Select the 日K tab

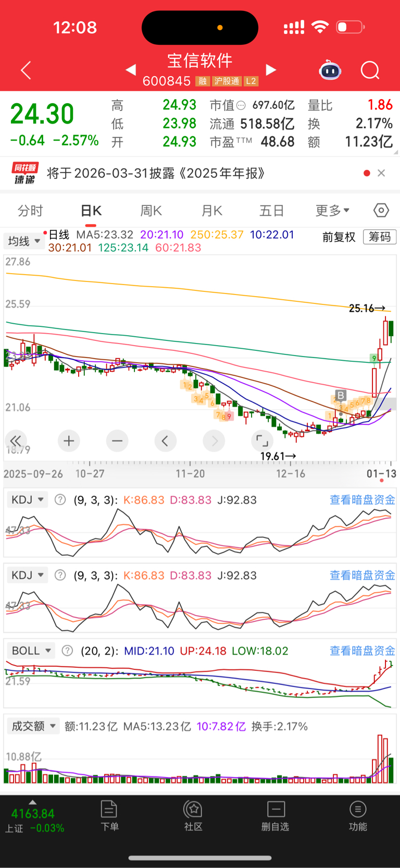tap(91, 211)
